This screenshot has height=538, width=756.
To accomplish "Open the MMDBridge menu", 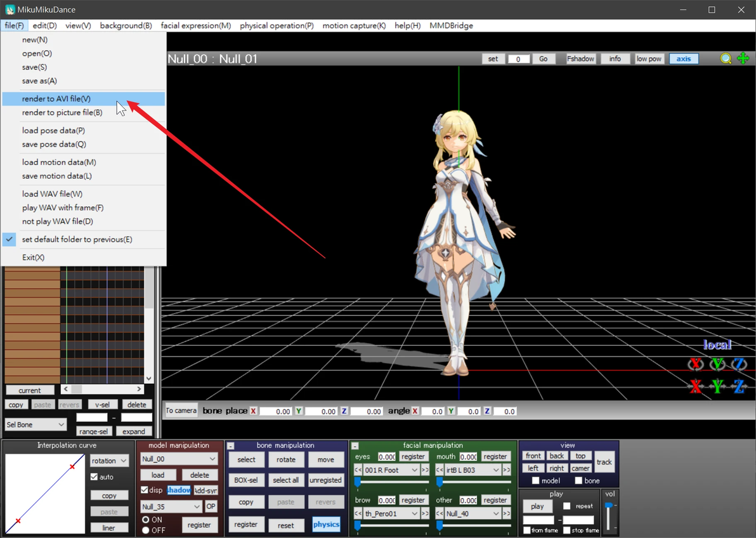I will click(452, 25).
